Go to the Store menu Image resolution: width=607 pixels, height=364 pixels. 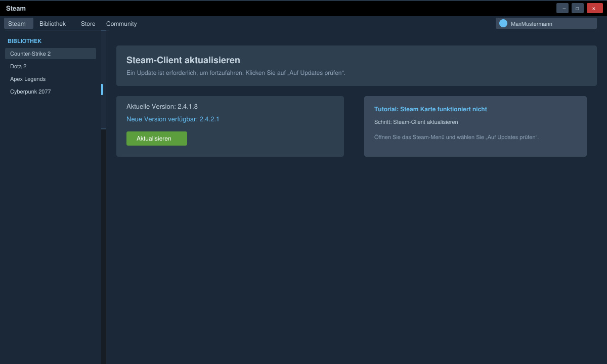[x=88, y=24]
